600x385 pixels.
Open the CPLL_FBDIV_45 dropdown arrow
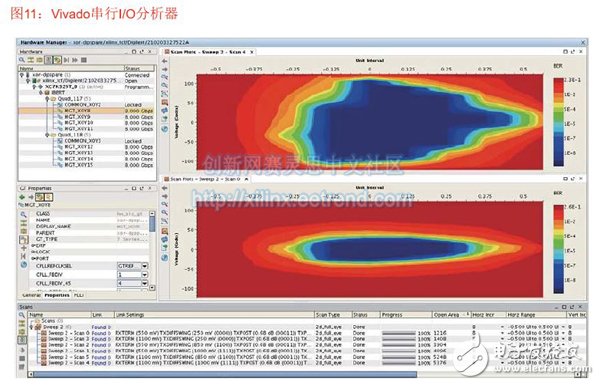(145, 283)
